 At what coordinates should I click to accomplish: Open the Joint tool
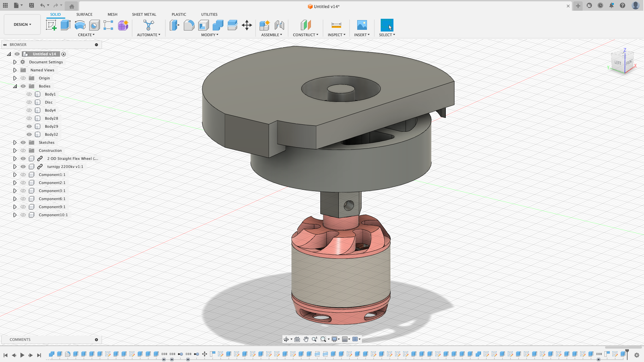[x=280, y=25]
